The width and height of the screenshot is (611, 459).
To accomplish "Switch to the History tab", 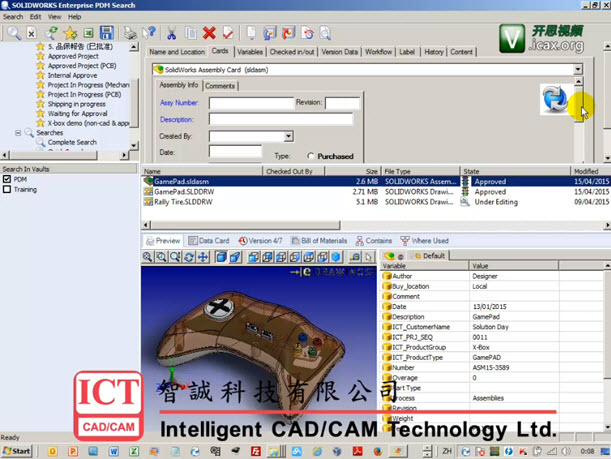I will [x=434, y=52].
